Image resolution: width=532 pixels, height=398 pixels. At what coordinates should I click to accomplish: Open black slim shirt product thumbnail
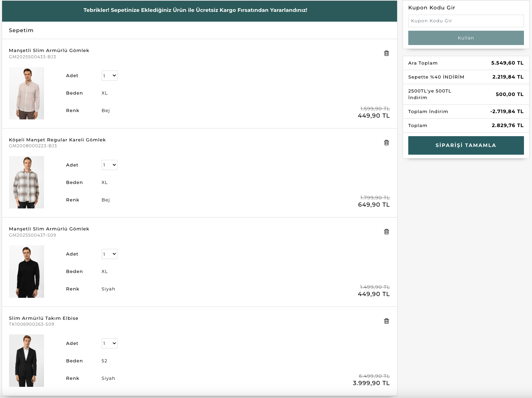coord(27,272)
